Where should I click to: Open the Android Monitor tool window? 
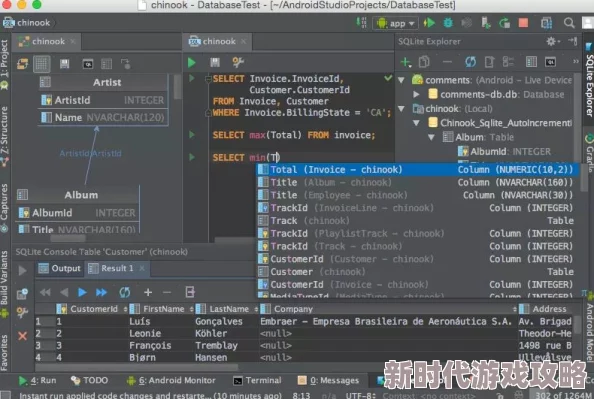(171, 380)
